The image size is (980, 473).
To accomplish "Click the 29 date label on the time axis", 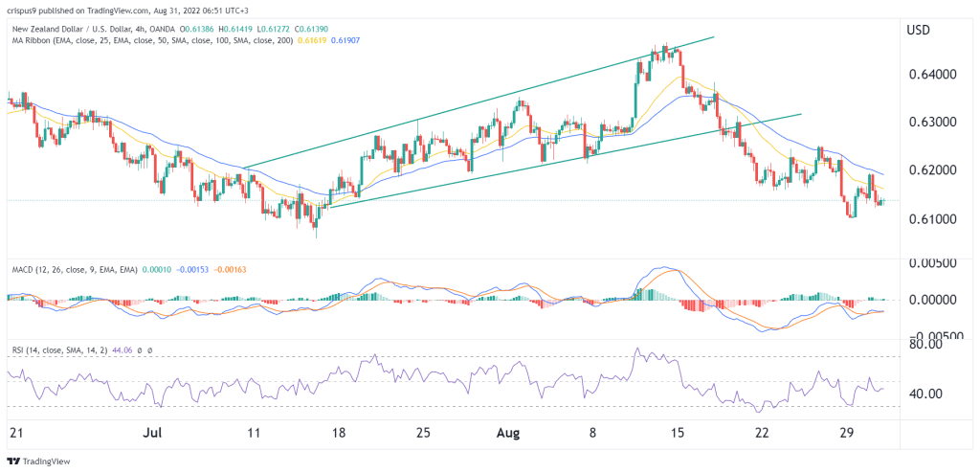I will [x=847, y=434].
